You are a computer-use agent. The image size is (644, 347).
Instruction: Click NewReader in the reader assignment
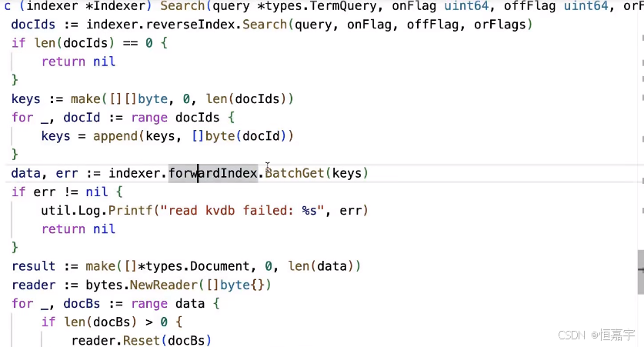pyautogui.click(x=164, y=285)
